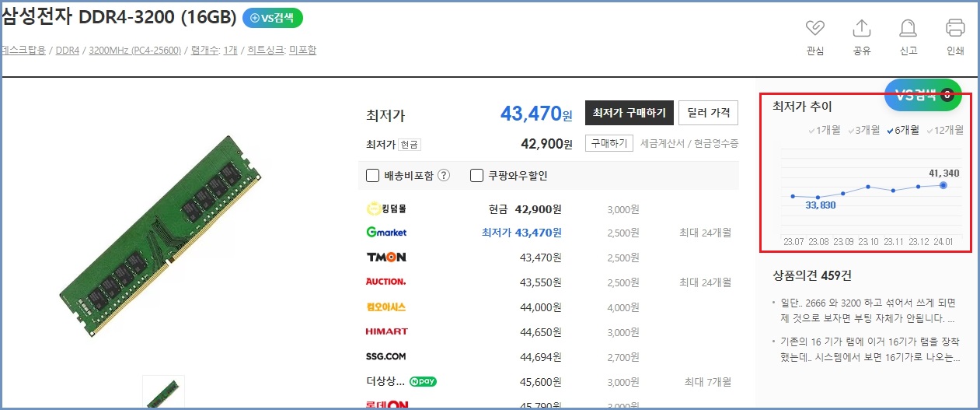The height and width of the screenshot is (410, 980).
Task: Click the 세금계산서 / 현금영수증 text
Action: tap(689, 144)
